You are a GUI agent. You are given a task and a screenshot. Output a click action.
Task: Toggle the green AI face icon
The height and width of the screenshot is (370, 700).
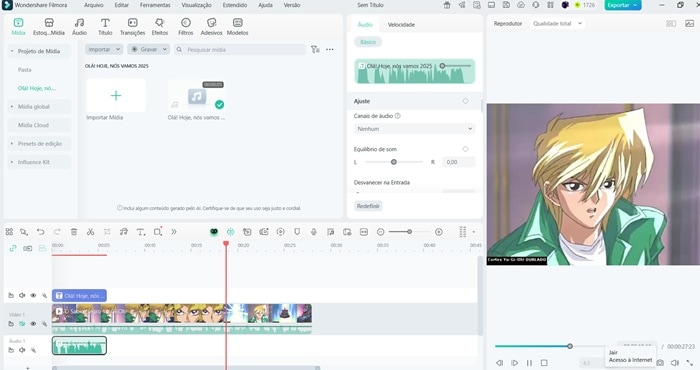coord(214,232)
